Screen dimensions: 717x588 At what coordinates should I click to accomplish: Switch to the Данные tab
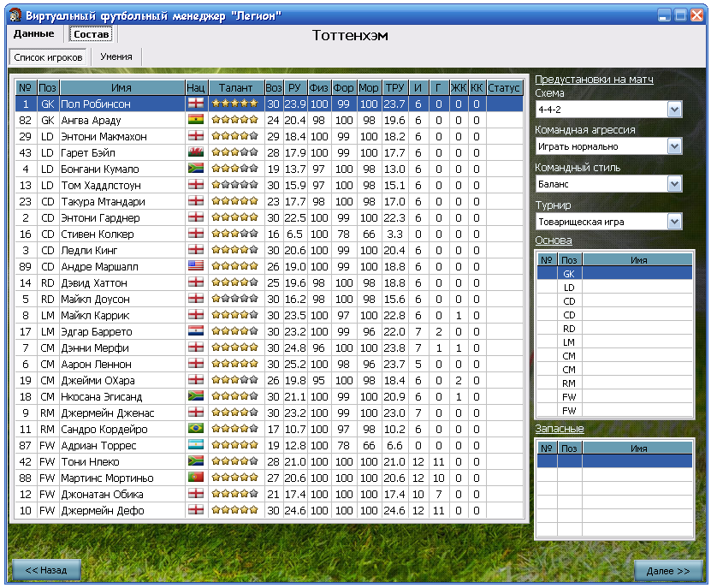[x=34, y=34]
